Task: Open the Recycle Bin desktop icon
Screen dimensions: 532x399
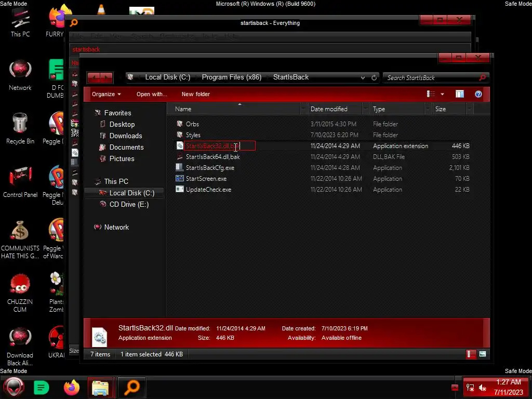Action: (x=20, y=129)
